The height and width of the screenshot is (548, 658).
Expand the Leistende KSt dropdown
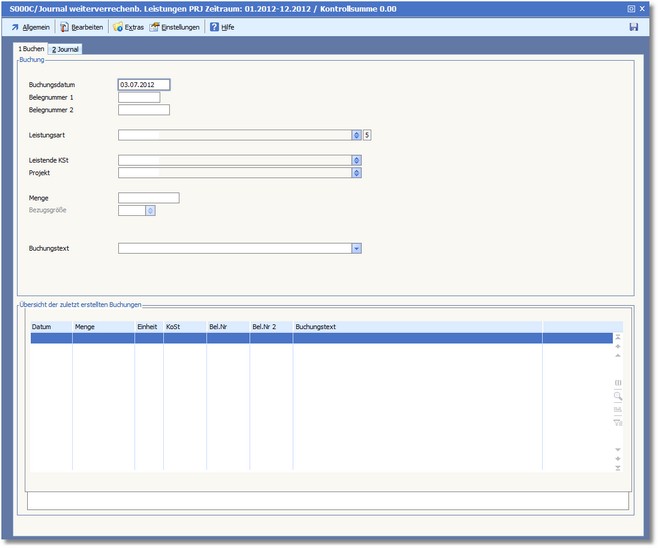coord(356,160)
